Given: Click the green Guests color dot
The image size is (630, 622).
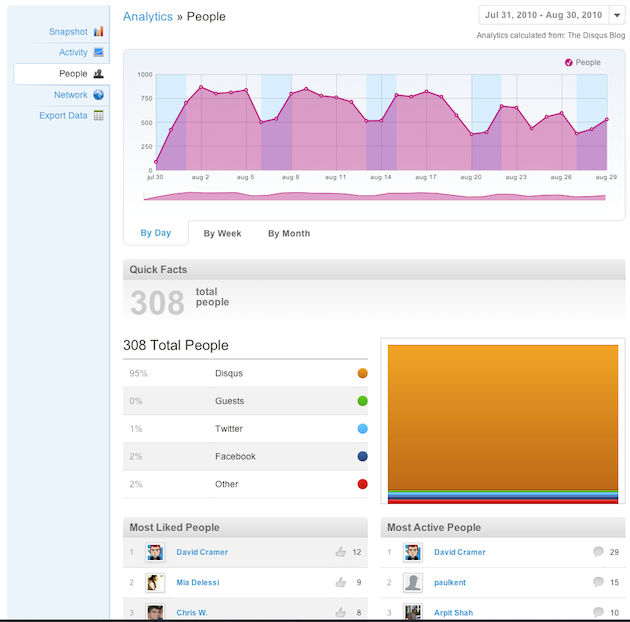Looking at the screenshot, I should coord(362,401).
